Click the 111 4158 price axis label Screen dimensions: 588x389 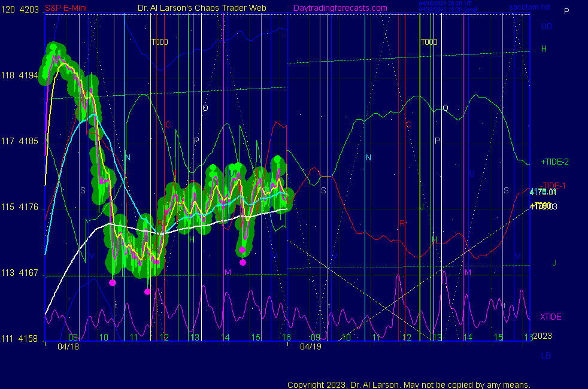point(20,338)
